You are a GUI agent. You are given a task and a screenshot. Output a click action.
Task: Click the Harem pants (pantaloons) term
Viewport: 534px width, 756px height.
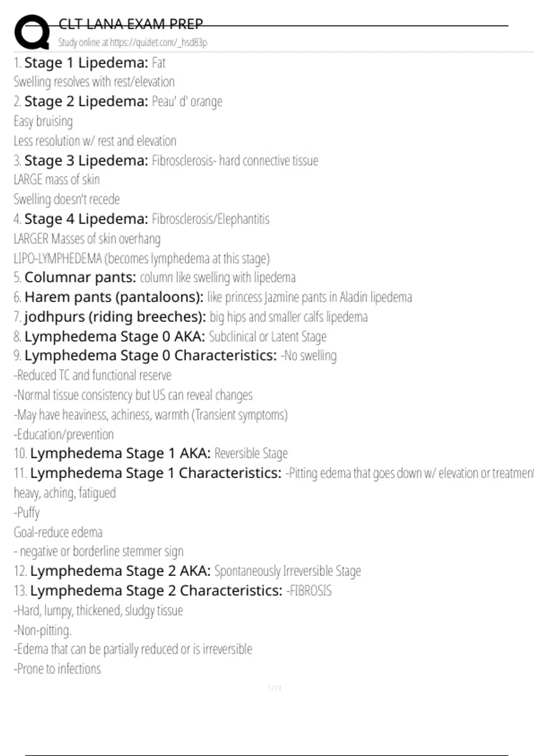tap(114, 297)
